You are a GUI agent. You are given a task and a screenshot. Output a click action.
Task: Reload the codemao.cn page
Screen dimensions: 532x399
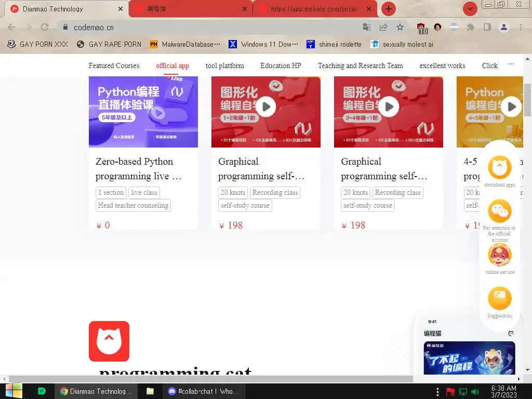[45, 27]
